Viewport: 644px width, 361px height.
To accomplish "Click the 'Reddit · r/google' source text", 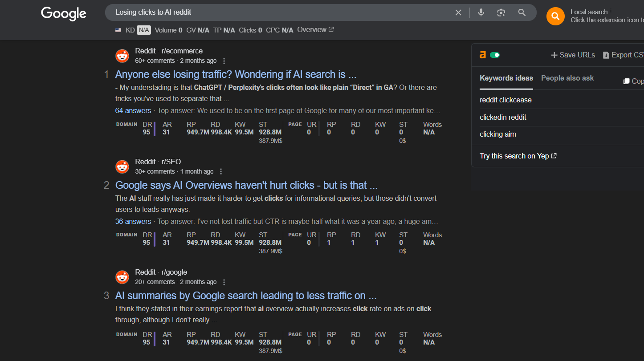I will [x=161, y=272].
